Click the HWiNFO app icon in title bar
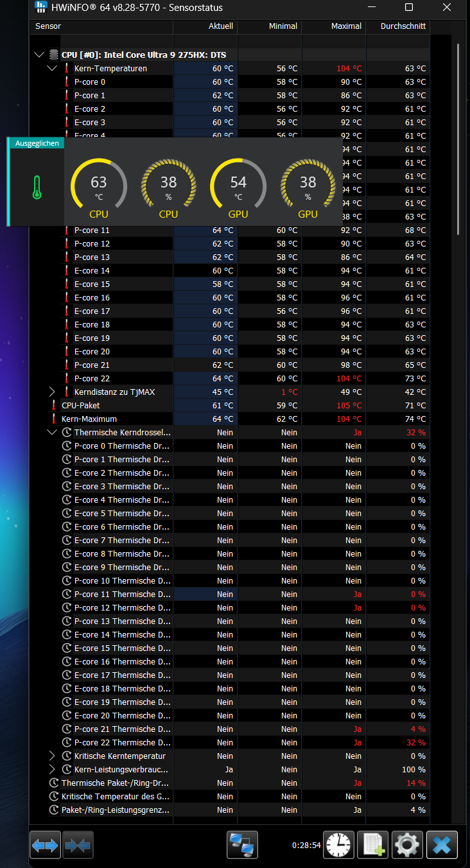Viewport: 470px width, 868px height. pyautogui.click(x=40, y=8)
